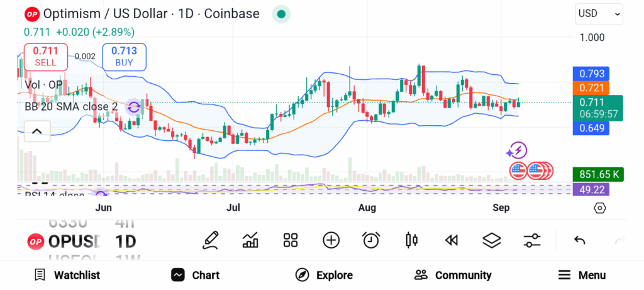Open the hexagon chart settings icon
This screenshot has width=644, height=290.
(599, 208)
